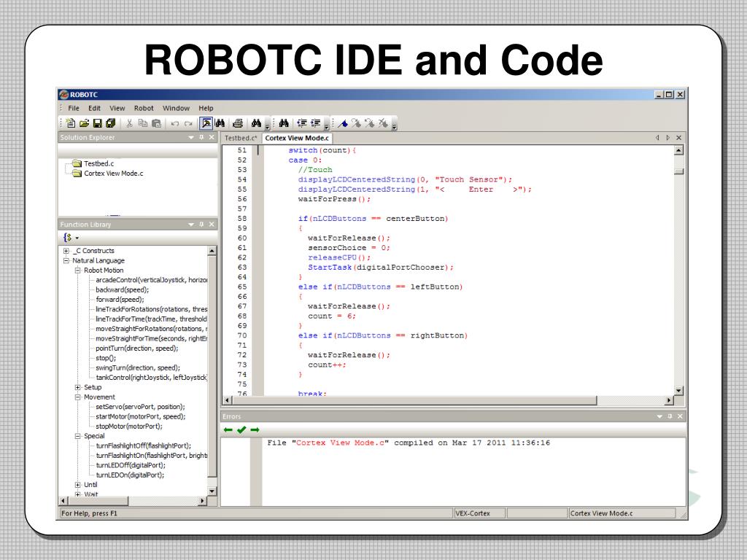The image size is (747, 560).
Task: Select the forward(speed); function
Action: point(120,300)
